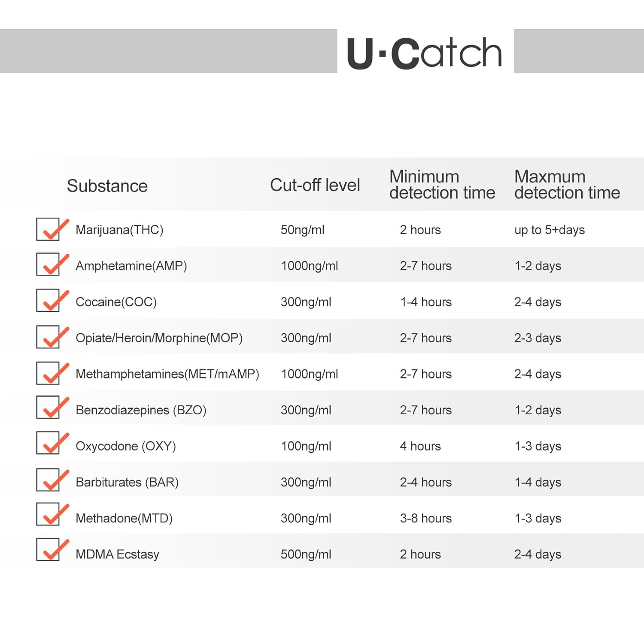
Task: Select the up to 5+days cell
Action: pos(549,230)
